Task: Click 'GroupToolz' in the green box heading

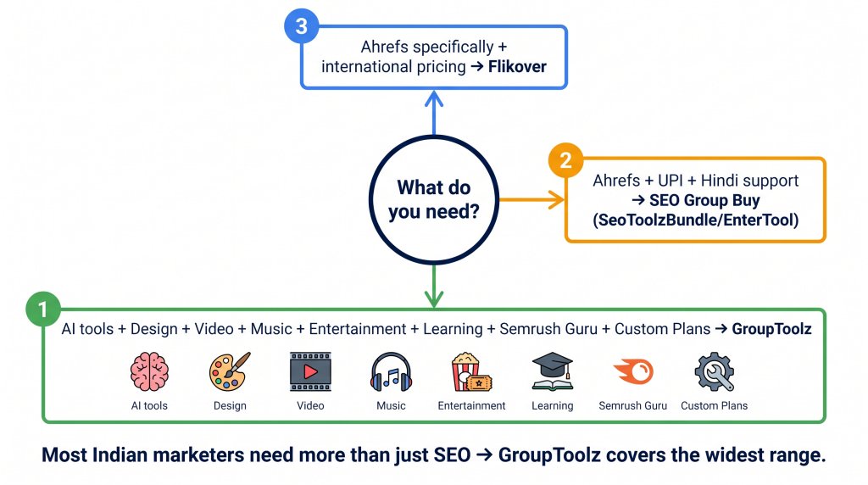Action: pyautogui.click(x=771, y=330)
